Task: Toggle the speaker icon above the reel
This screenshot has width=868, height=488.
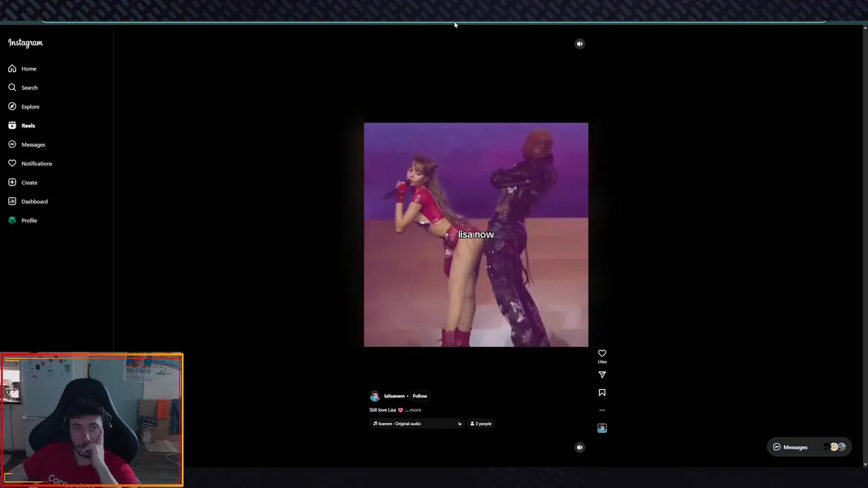Action: [580, 44]
